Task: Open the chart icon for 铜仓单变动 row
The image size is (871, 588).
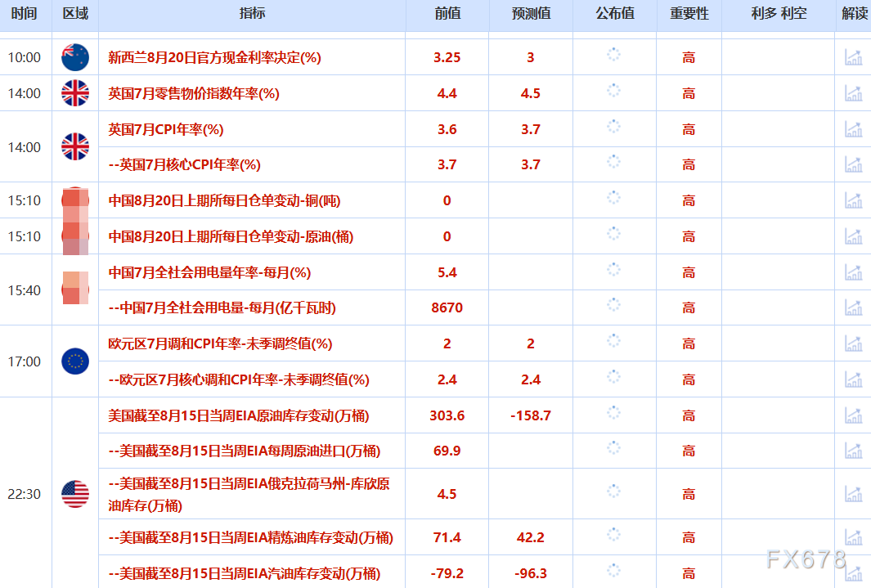Action: click(x=855, y=200)
